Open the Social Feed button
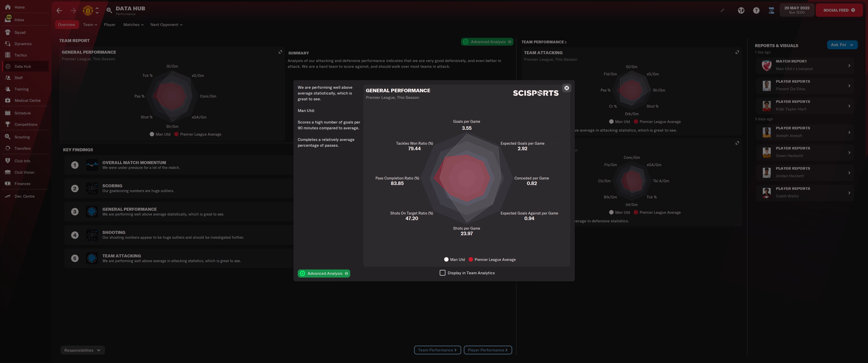 coord(839,10)
